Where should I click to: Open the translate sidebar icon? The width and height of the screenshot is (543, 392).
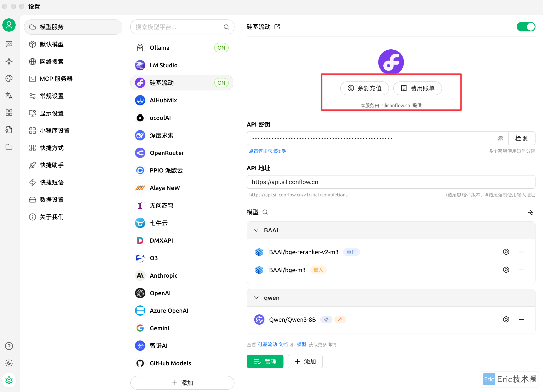(x=9, y=95)
